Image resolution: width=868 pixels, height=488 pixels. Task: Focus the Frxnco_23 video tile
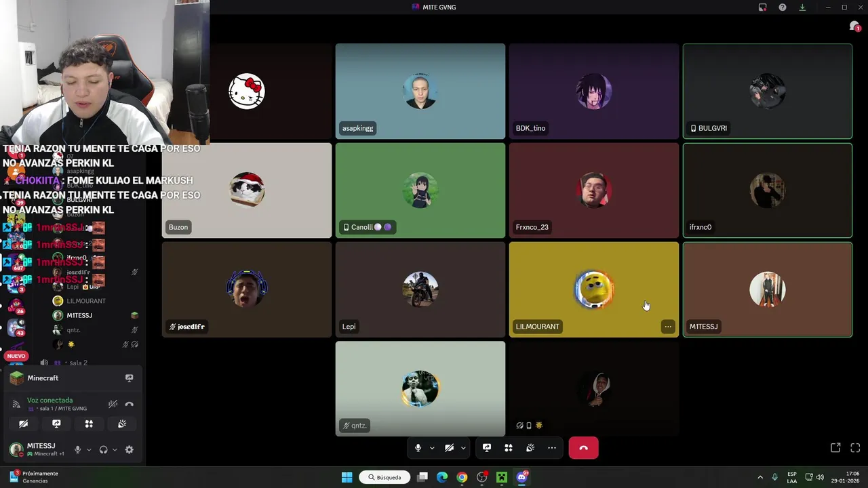coord(594,190)
